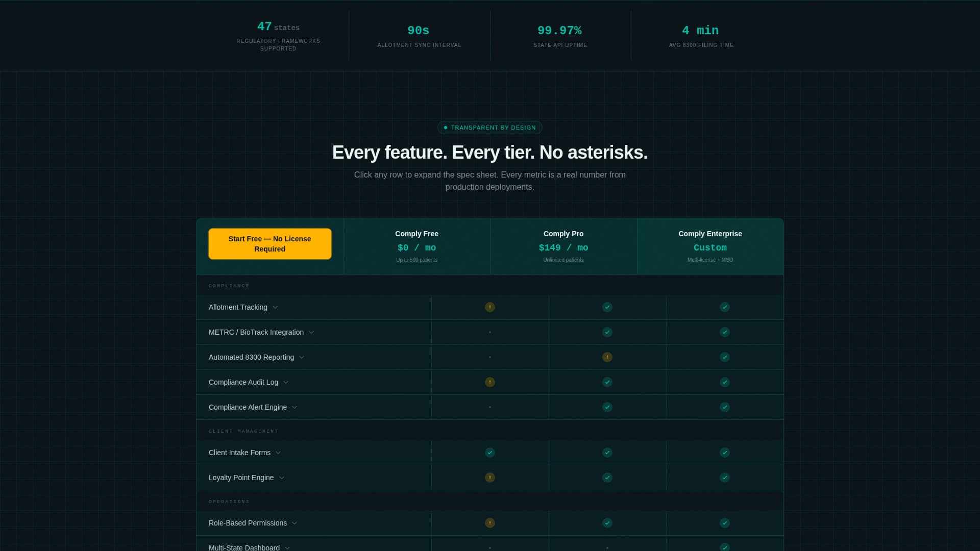The image size is (980, 551).
Task: Expand Multi-State Dashboard chevron
Action: 287,547
